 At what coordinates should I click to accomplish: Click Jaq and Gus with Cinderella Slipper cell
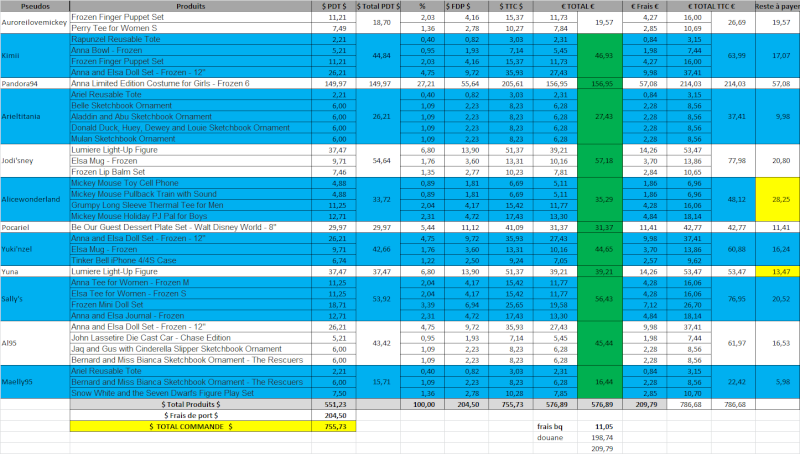[190, 349]
